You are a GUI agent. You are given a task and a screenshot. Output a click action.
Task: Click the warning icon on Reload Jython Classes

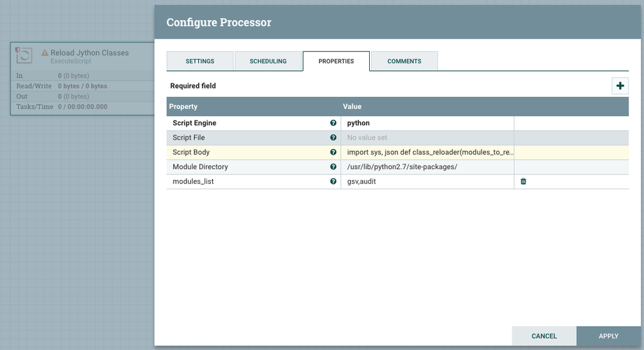pos(45,53)
